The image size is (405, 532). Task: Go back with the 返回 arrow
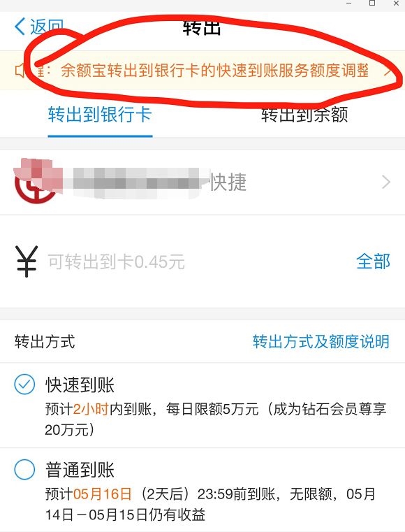tap(38, 27)
